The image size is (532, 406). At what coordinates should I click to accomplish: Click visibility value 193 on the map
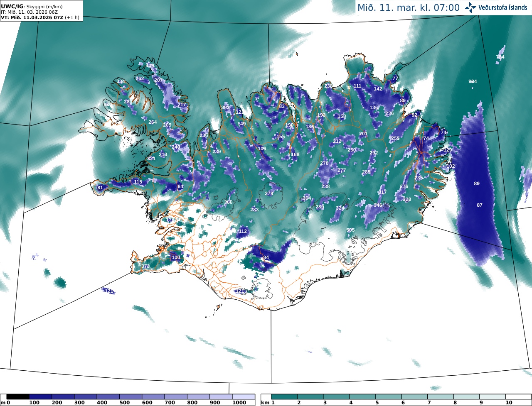click(x=321, y=115)
